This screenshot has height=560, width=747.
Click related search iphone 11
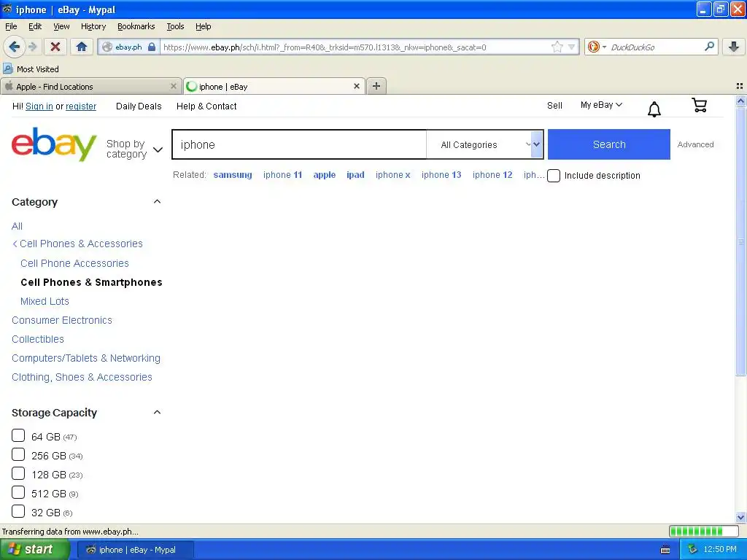(x=282, y=175)
